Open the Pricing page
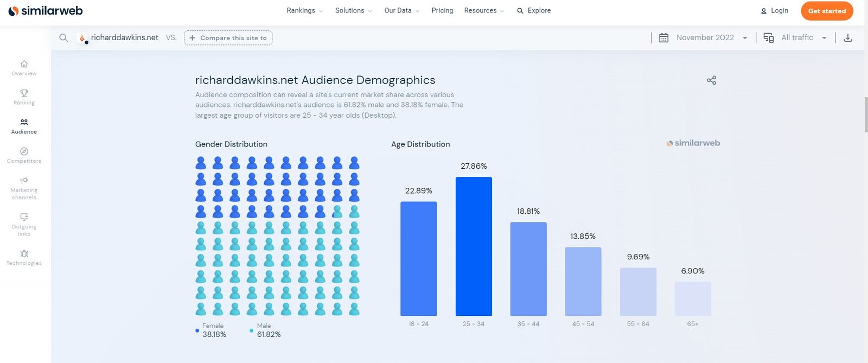868x363 pixels. (442, 11)
